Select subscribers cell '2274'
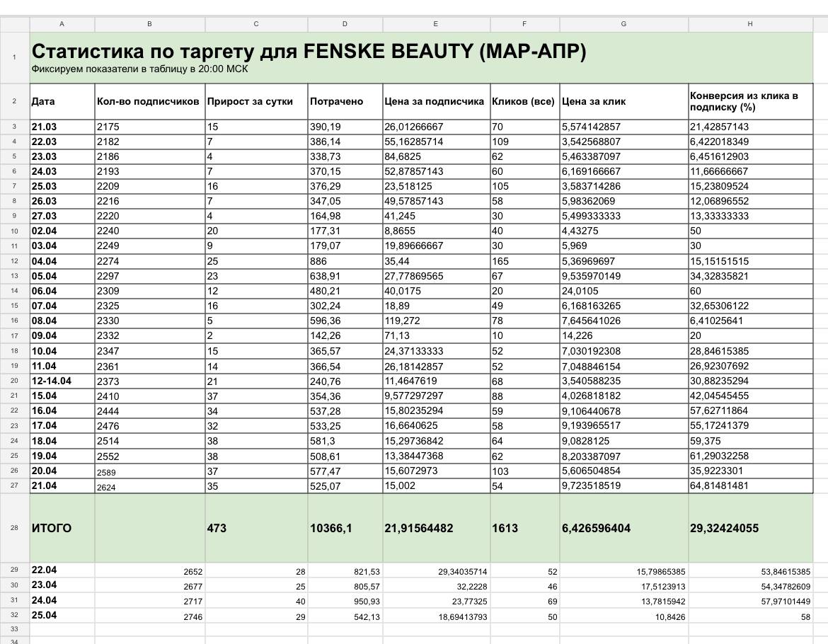 click(150, 260)
